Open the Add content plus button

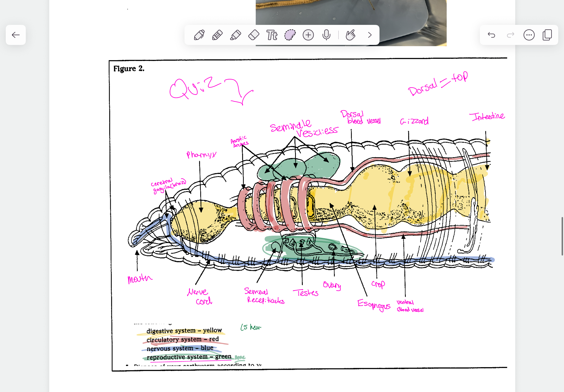click(x=308, y=35)
